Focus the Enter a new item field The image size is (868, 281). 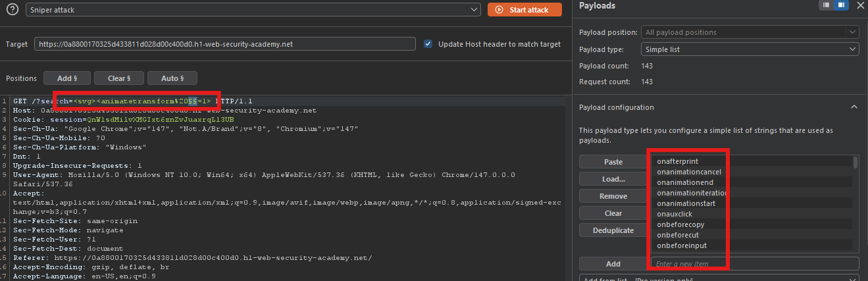coord(755,264)
